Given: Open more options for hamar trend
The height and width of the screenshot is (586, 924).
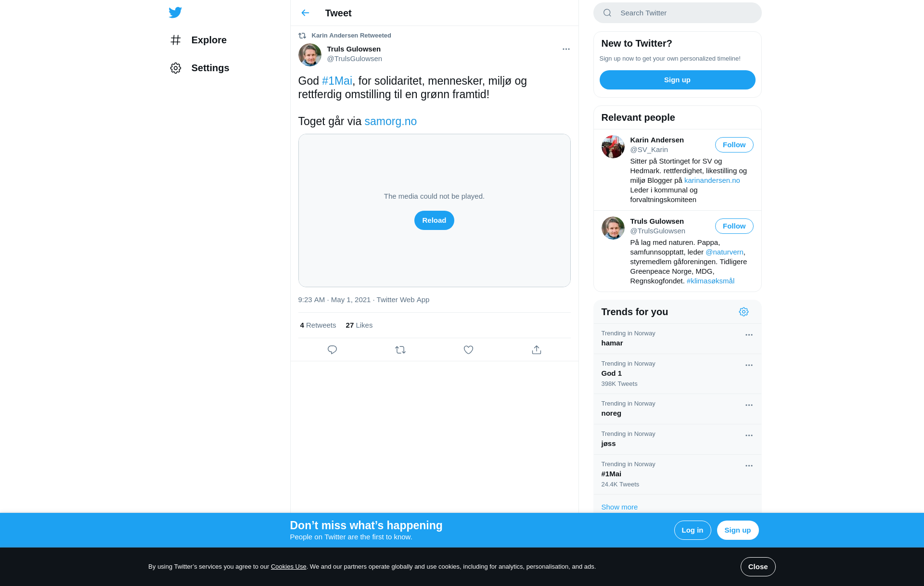Looking at the screenshot, I should [x=749, y=335].
